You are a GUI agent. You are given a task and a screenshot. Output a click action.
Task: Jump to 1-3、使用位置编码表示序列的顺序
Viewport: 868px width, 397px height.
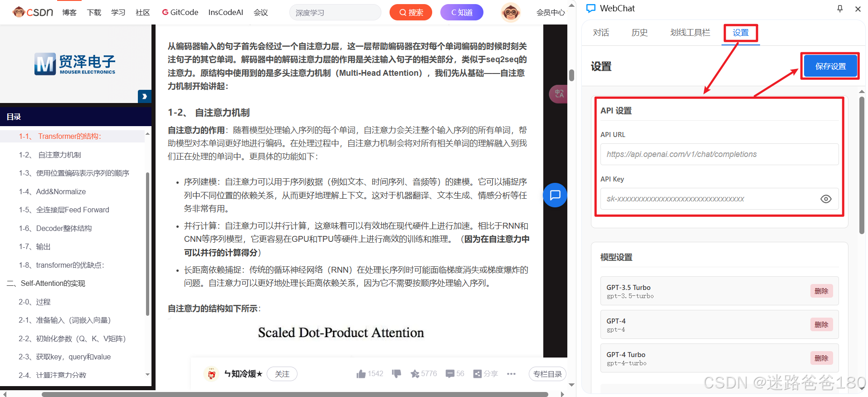coord(74,173)
